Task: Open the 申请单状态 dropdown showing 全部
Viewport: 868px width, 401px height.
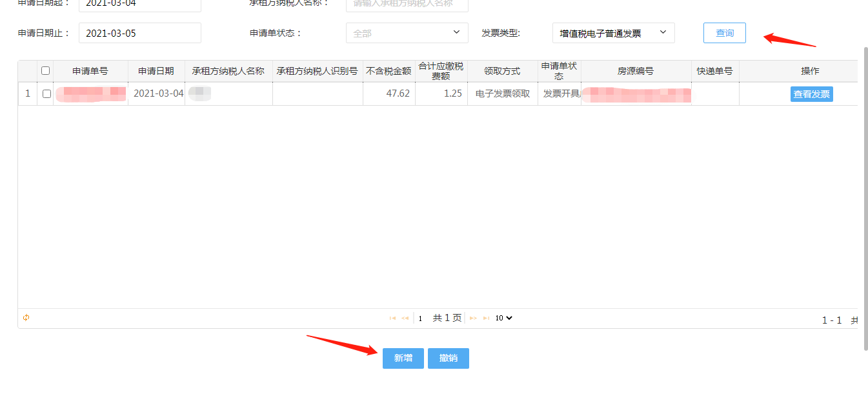Action: 407,32
